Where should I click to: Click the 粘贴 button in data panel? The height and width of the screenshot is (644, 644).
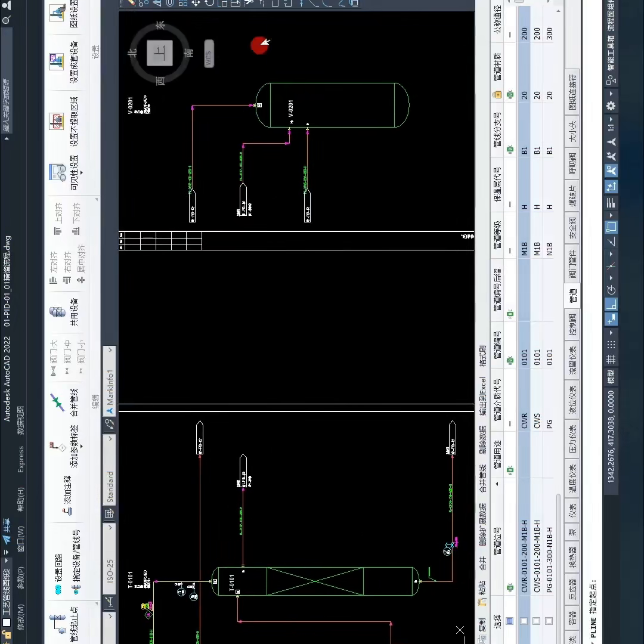coord(482,593)
